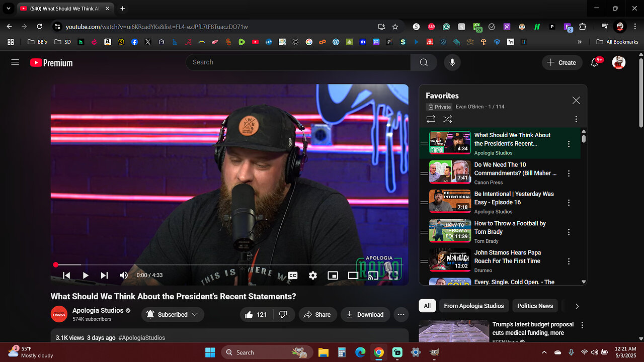Image resolution: width=644 pixels, height=362 pixels.
Task: Start voice search with microphone icon
Action: 452,62
